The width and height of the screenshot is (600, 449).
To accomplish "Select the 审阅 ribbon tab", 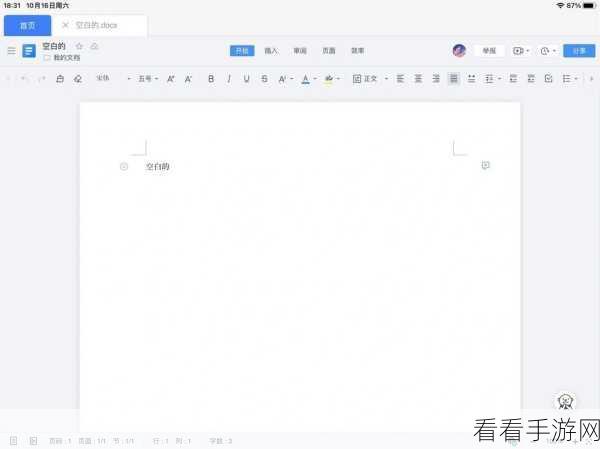I will point(300,51).
